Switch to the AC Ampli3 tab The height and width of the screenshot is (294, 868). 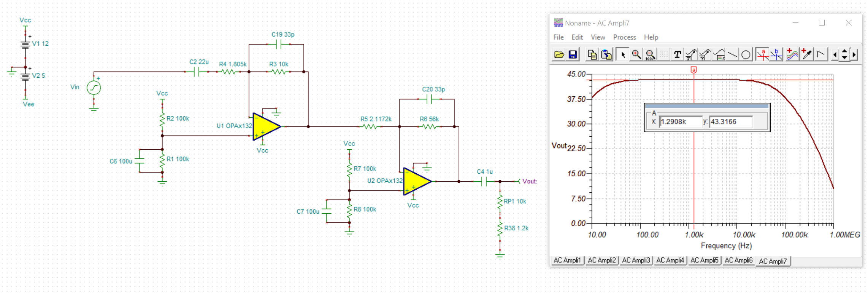click(636, 260)
